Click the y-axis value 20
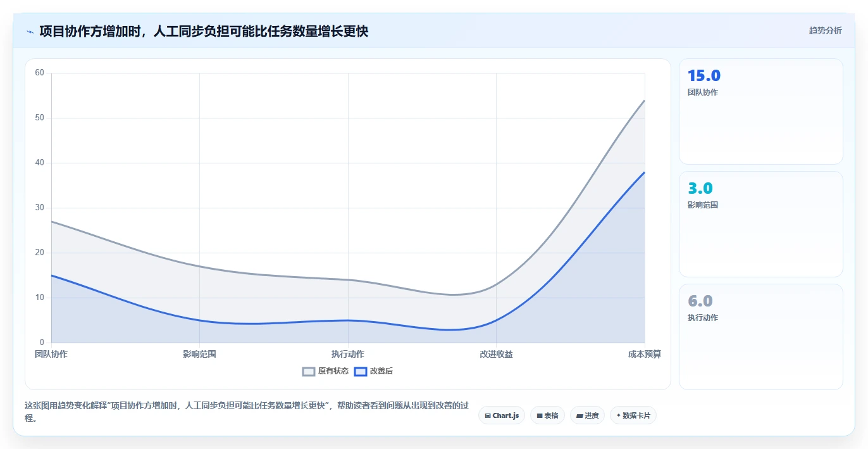Image resolution: width=868 pixels, height=449 pixels. pos(40,253)
